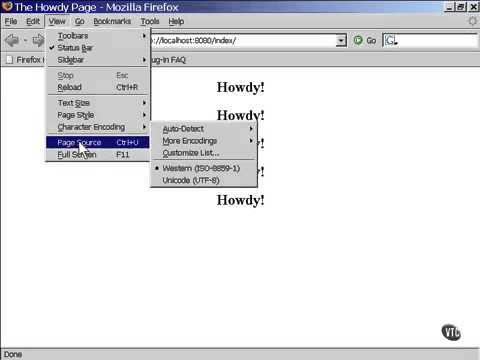Screen dimensions: 480x360
Task: Click the Plug-in FAQ bookmark link
Action: 168,60
